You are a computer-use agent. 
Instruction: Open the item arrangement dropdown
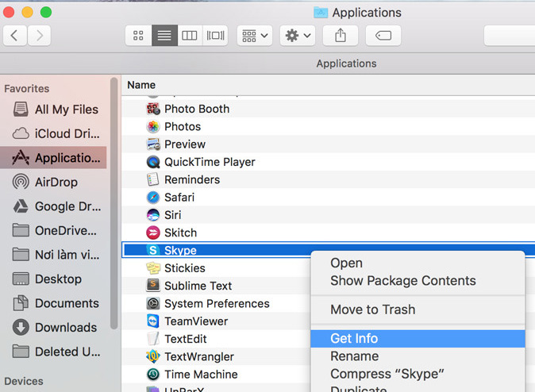point(255,36)
